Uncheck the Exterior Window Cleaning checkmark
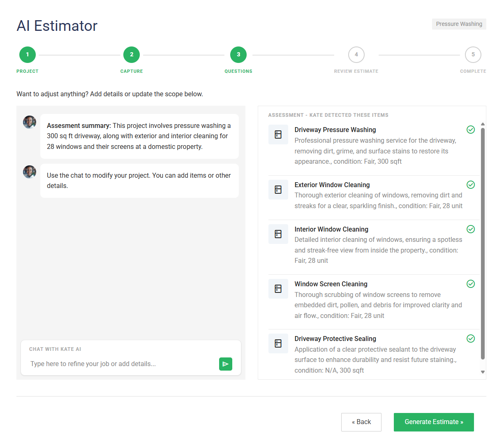 471,185
